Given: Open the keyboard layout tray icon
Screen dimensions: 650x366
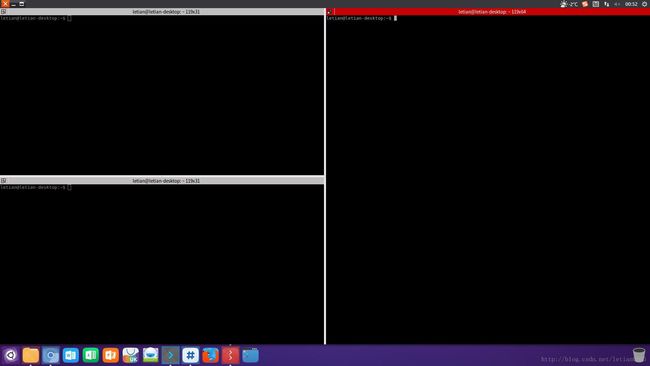Looking at the screenshot, I should pyautogui.click(x=596, y=4).
